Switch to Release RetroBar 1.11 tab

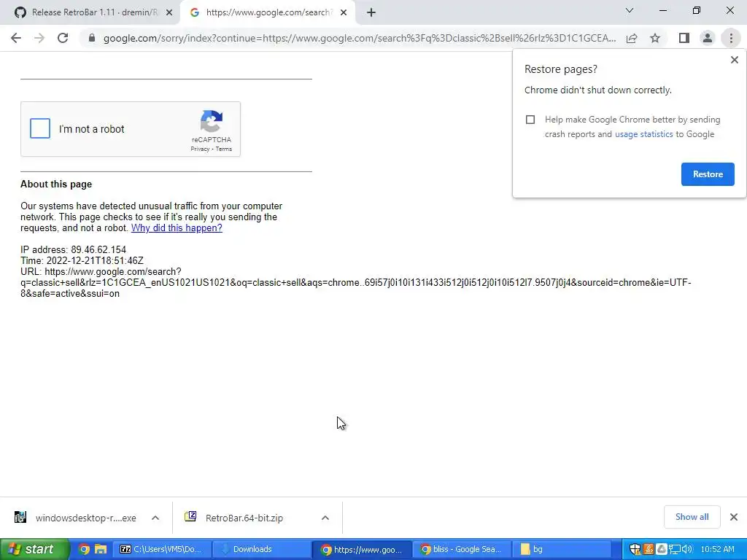point(94,12)
